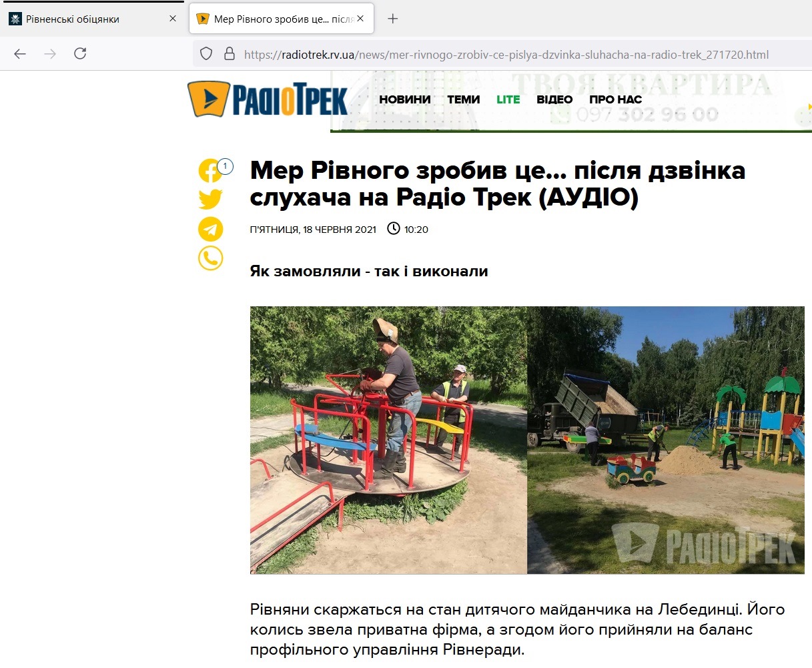The image size is (812, 668).
Task: Reload the page with refresh button
Action: [80, 54]
